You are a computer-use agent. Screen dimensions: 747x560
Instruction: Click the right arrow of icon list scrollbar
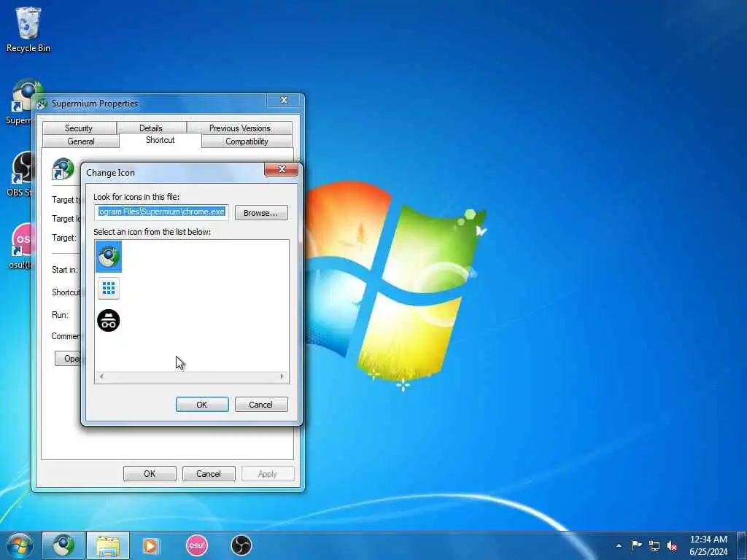[282, 376]
